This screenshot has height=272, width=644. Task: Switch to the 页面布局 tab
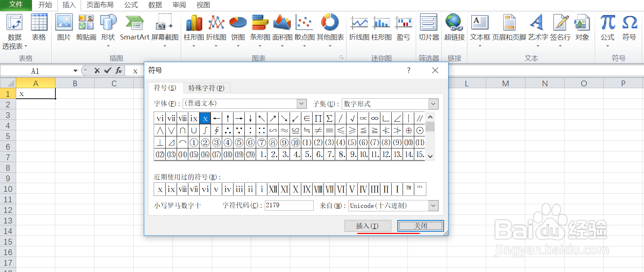tap(100, 5)
